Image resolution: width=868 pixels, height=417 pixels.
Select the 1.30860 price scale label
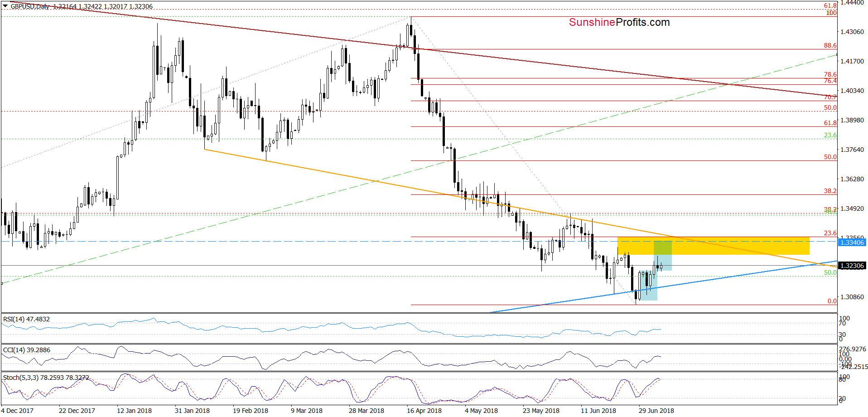coord(852,297)
